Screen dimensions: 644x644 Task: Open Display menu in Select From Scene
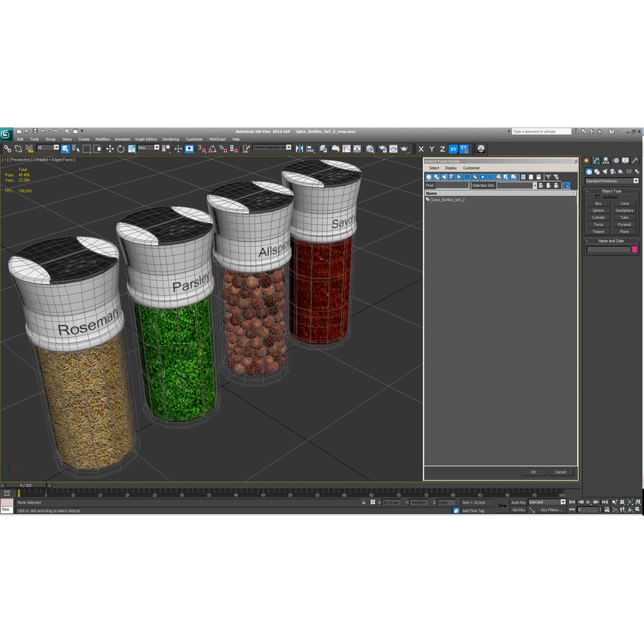click(451, 168)
